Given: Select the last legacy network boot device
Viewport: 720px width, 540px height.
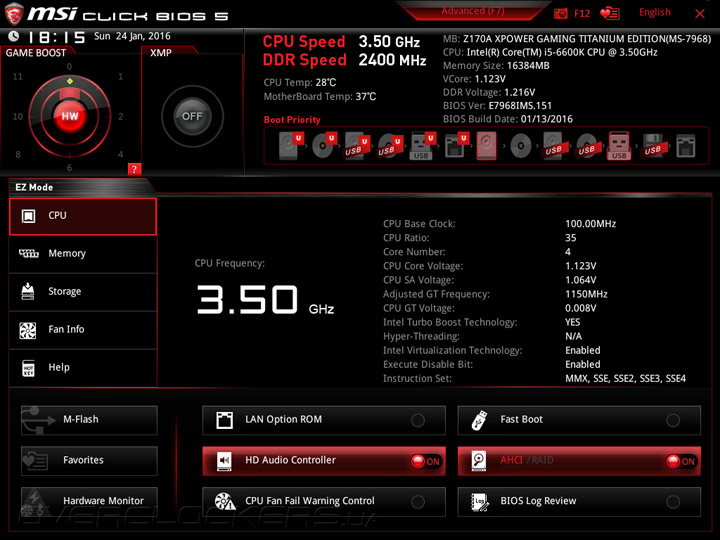Looking at the screenshot, I should pos(686,146).
